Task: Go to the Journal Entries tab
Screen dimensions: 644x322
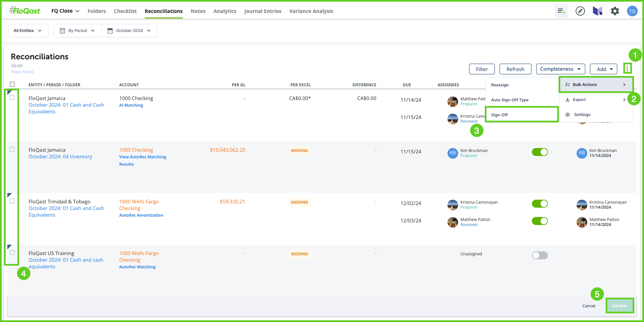Action: point(263,11)
